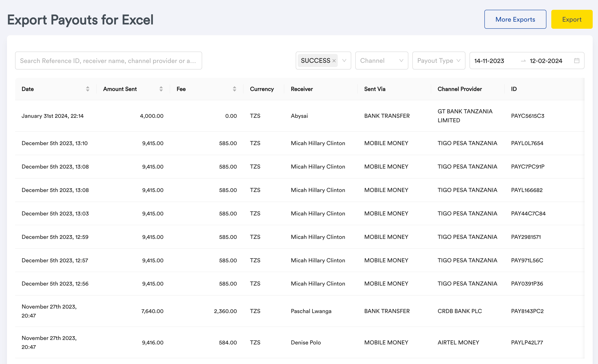Sort by Fee column arrows
This screenshot has height=364, width=598.
coord(234,89)
